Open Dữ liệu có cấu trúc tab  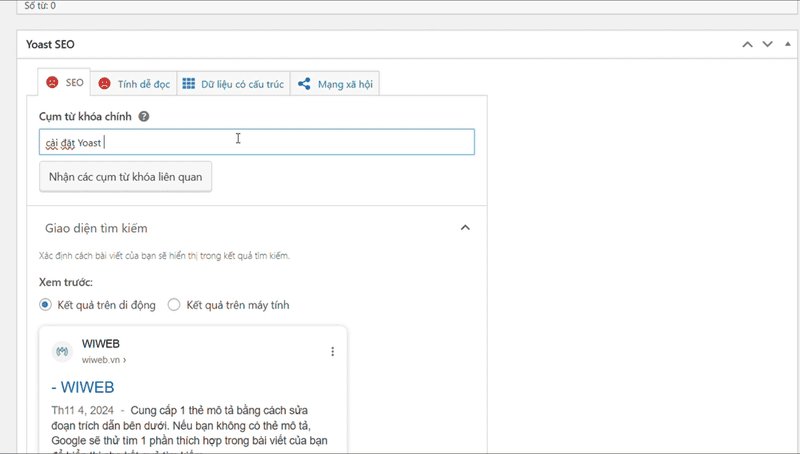click(233, 84)
